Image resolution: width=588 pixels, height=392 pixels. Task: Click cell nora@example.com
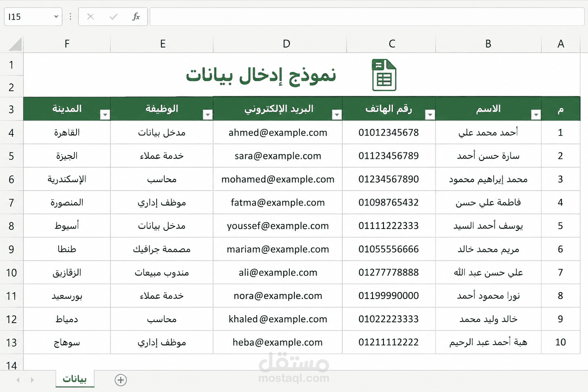[x=278, y=296]
